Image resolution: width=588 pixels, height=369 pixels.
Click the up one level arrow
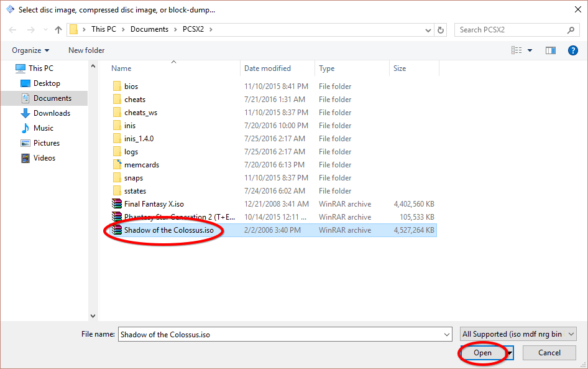[x=58, y=29]
